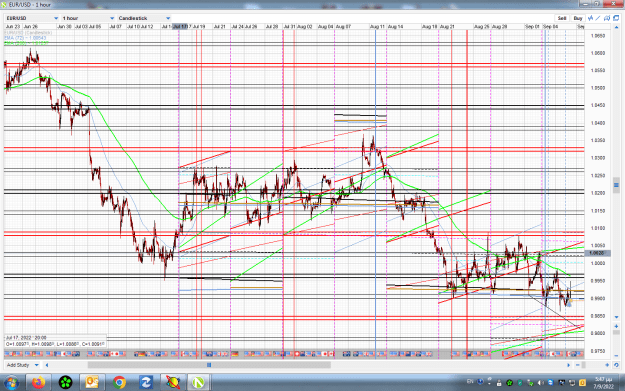The image size is (625, 391).
Task: Open Firefox from the taskbar
Action: pos(38,383)
